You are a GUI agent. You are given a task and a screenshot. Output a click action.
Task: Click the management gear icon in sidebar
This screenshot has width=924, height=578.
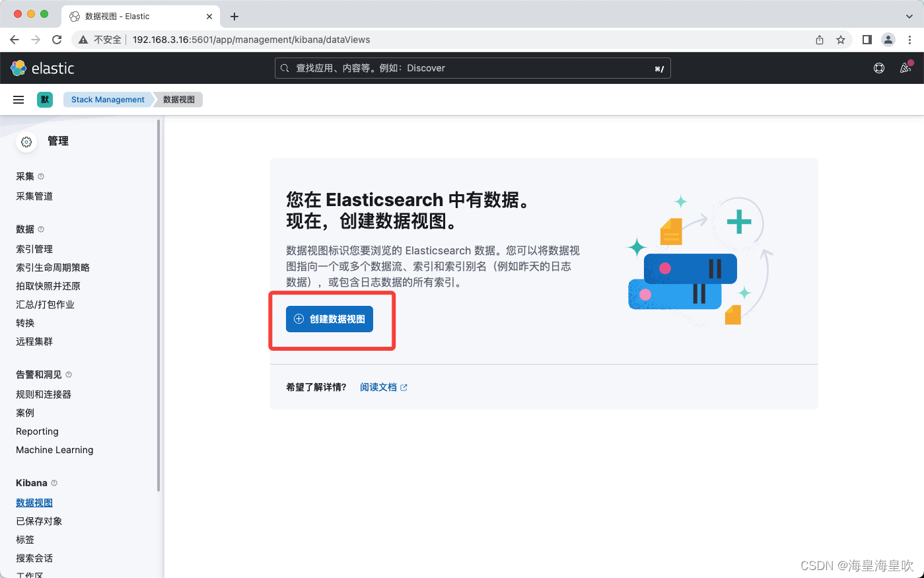[26, 141]
